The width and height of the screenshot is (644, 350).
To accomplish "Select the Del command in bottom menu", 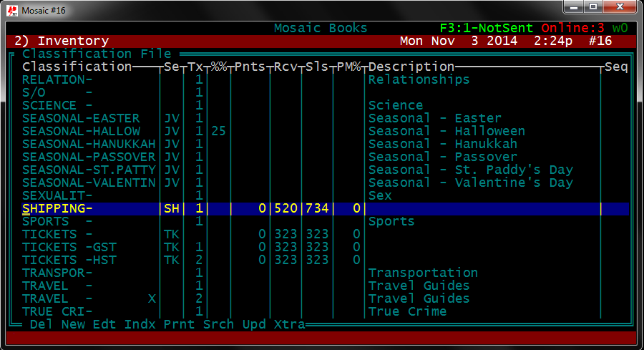I will pos(42,324).
